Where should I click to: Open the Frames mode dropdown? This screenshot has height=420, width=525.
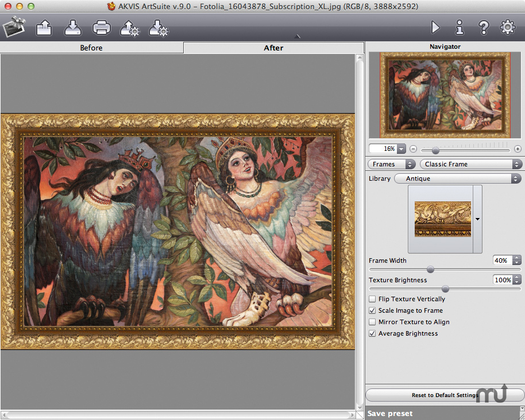coord(391,164)
